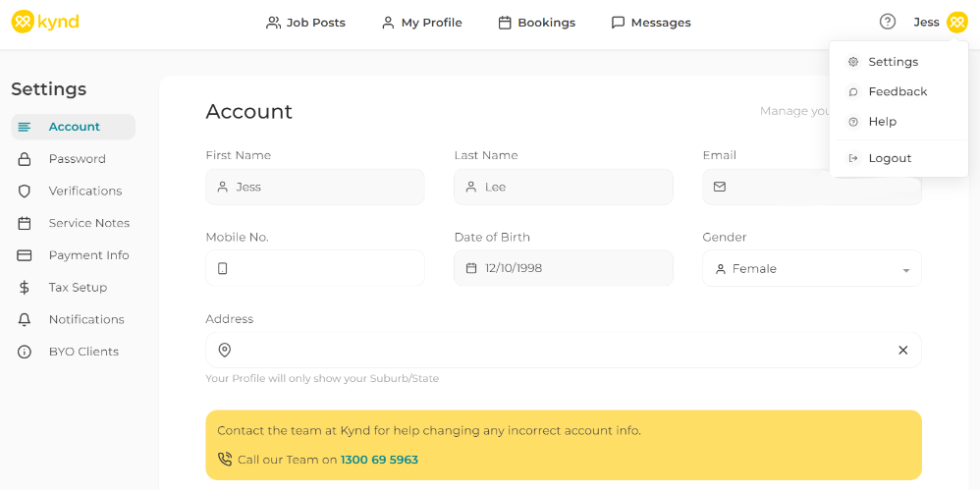Screen dimensions: 980x493
Task: Click the help question mark icon
Action: [888, 22]
